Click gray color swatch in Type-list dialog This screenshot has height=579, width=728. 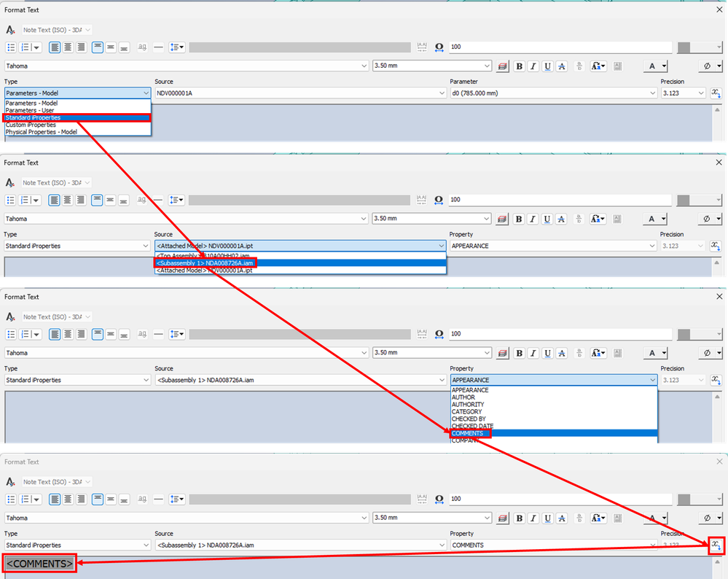pos(699,47)
